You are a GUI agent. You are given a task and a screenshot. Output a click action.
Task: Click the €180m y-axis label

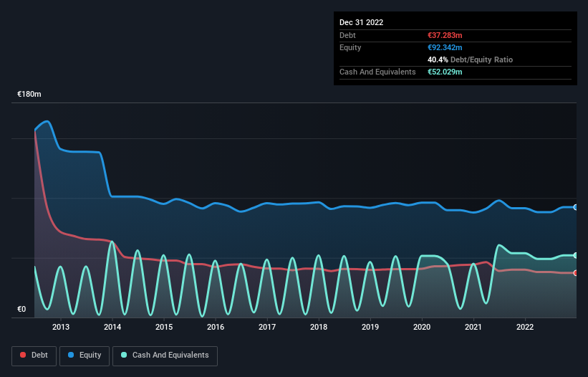pos(29,94)
